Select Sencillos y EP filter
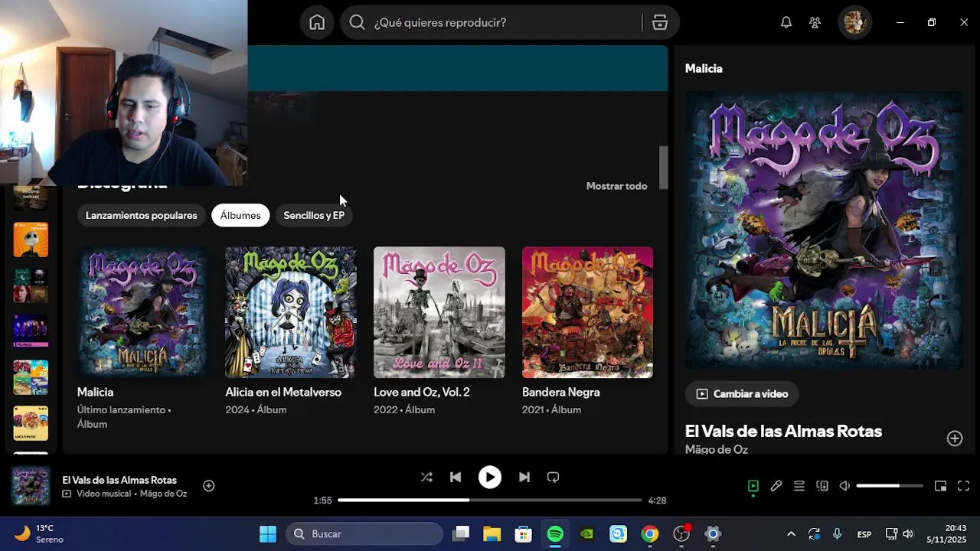This screenshot has height=551, width=980. [x=314, y=215]
